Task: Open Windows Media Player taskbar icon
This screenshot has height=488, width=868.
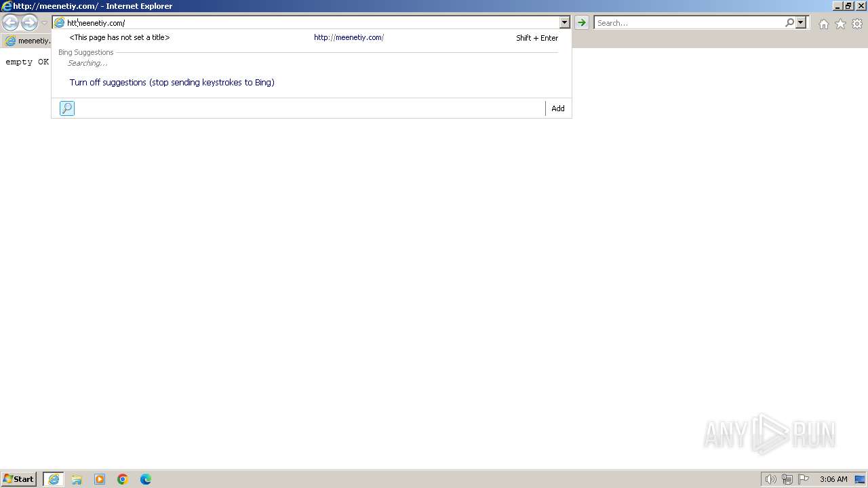Action: (x=100, y=479)
